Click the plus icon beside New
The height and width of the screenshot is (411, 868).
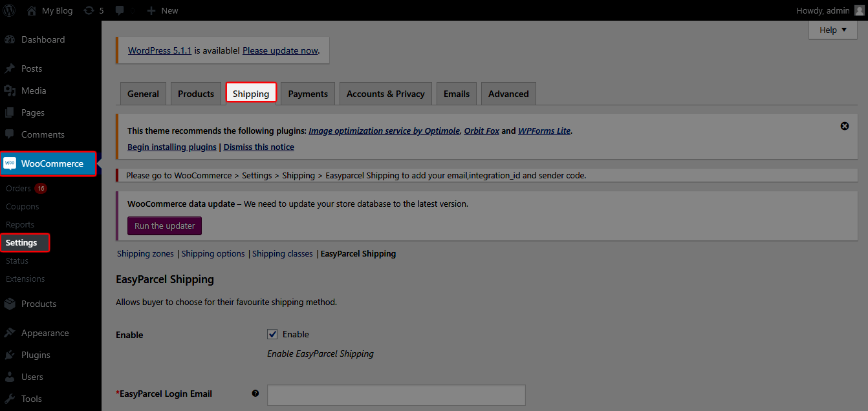151,10
